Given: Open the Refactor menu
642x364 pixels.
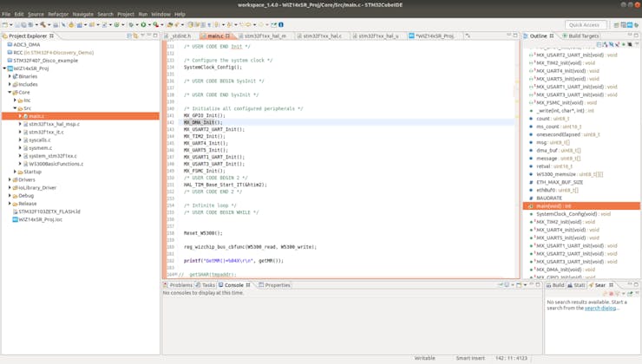Looking at the screenshot, I should [x=58, y=14].
